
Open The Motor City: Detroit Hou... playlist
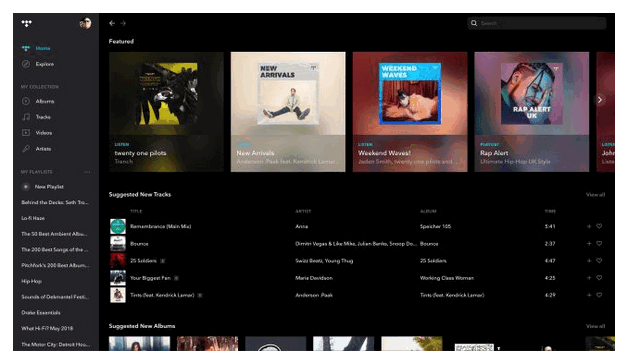pos(55,344)
